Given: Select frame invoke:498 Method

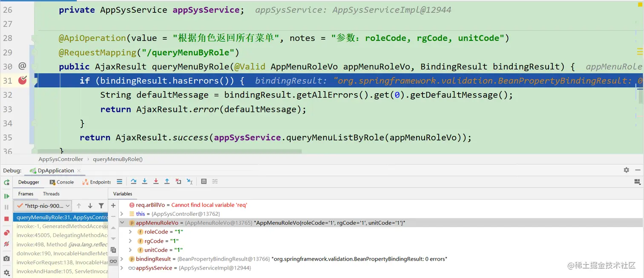Looking at the screenshot, I should pos(60,244).
